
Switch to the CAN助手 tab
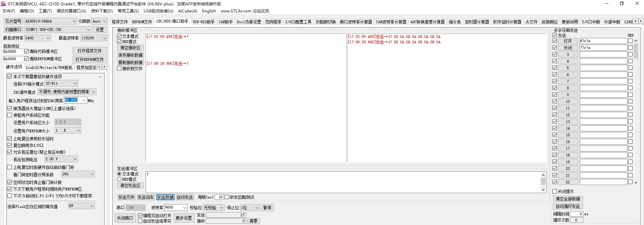226,22
